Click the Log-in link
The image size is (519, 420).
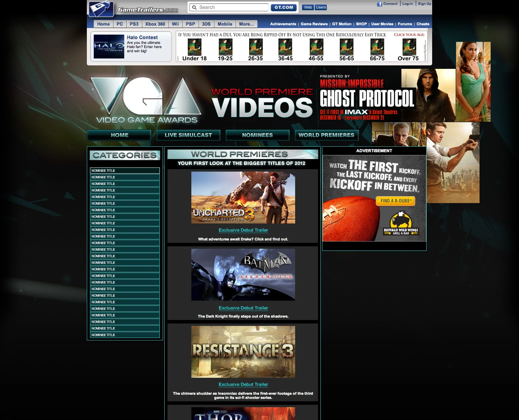click(x=408, y=4)
